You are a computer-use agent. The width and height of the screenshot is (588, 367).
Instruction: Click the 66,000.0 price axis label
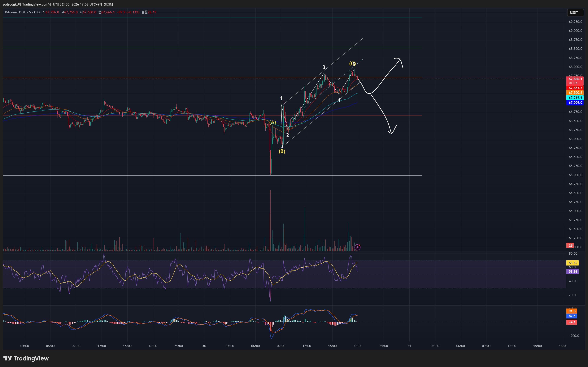(575, 139)
